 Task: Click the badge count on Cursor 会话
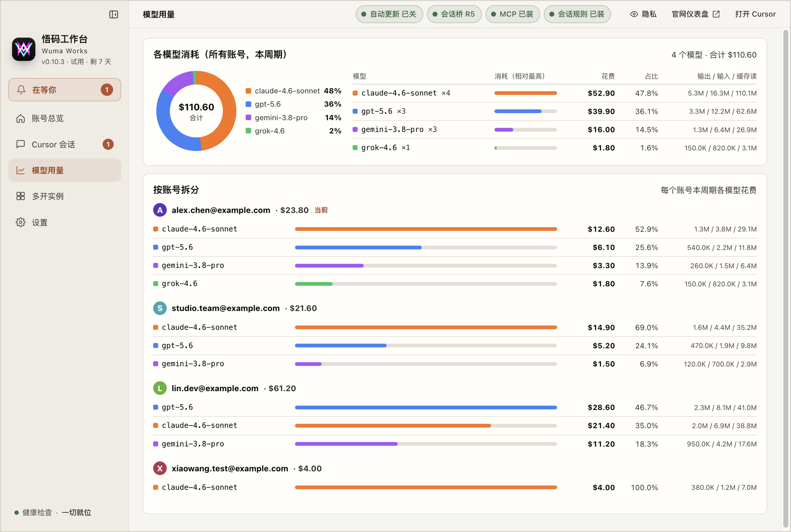(x=108, y=144)
